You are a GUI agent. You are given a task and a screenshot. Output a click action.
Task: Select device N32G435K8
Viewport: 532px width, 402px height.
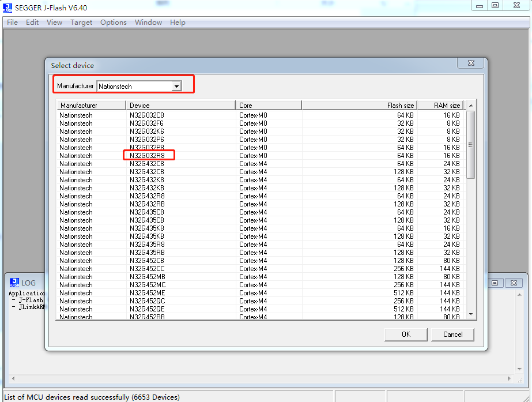(x=261, y=228)
